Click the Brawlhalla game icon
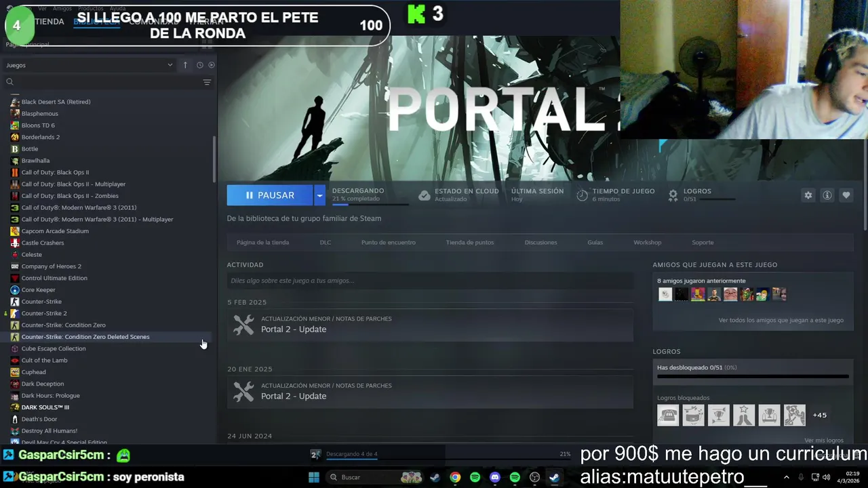 click(x=15, y=161)
